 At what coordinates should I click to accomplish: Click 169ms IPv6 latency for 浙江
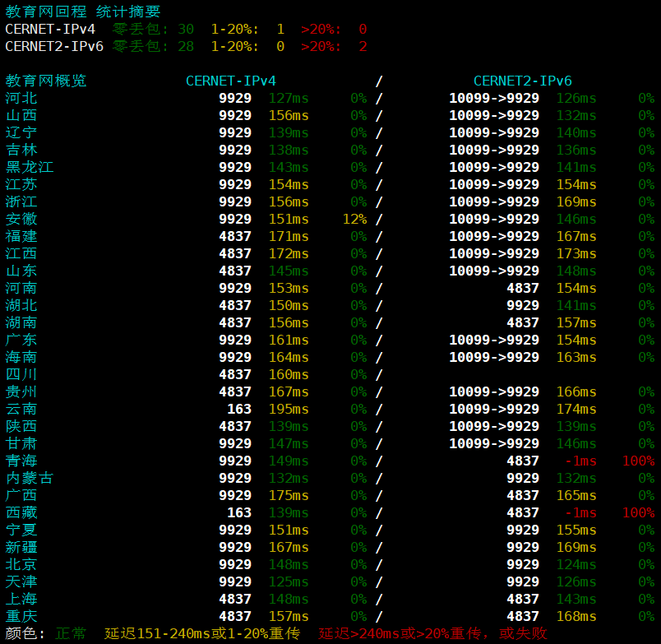tap(576, 202)
